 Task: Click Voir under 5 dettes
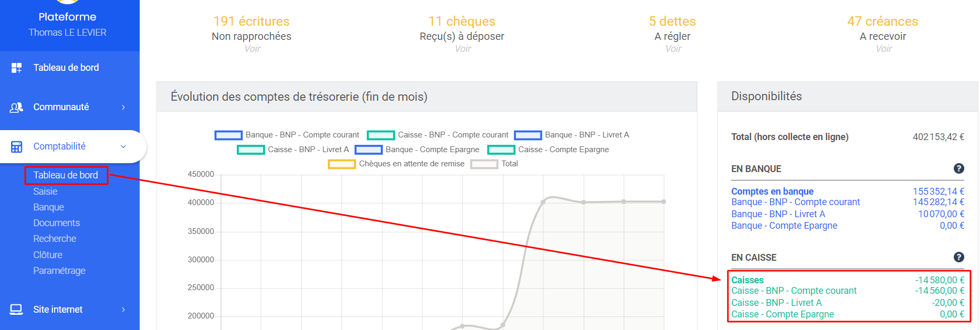tap(673, 49)
